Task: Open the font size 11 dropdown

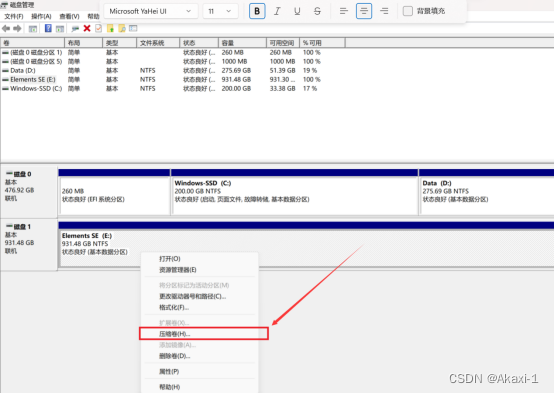Action: (220, 11)
